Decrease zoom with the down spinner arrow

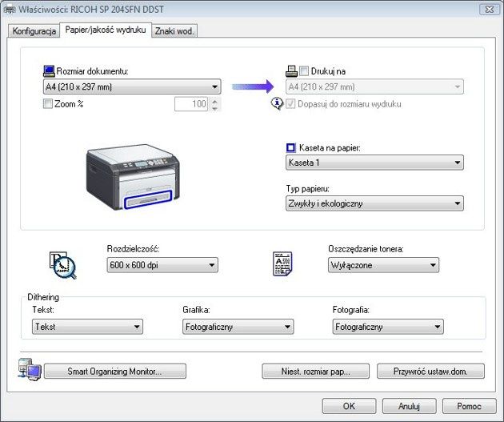(x=214, y=108)
